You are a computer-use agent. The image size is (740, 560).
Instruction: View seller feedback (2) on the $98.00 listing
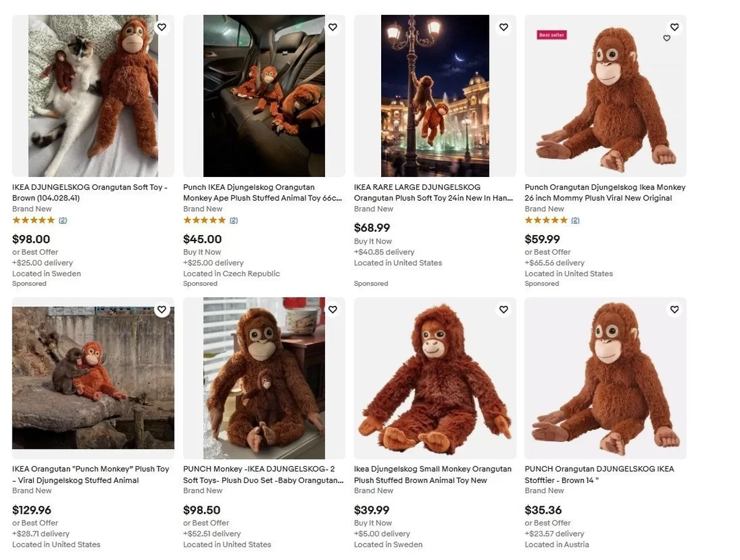coord(64,220)
